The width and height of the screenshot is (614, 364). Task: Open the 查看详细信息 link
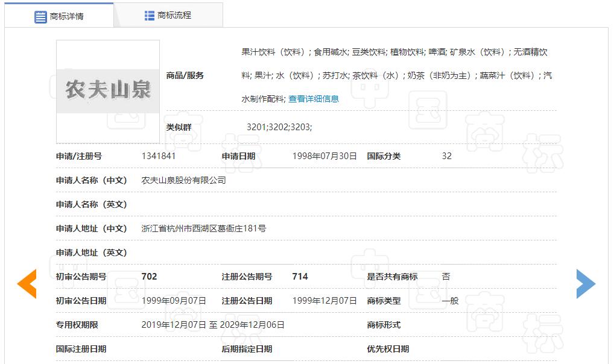pyautogui.click(x=314, y=99)
